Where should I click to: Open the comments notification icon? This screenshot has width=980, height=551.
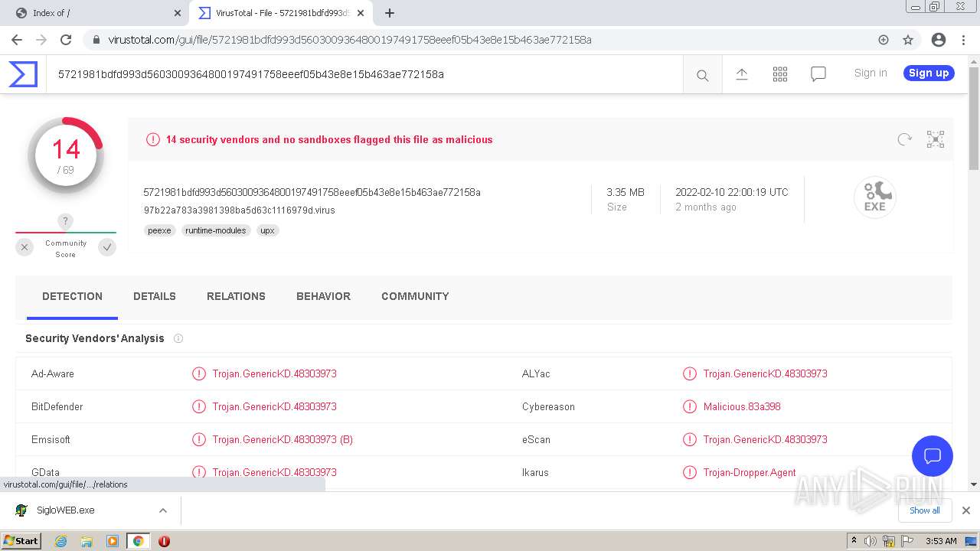coord(818,74)
